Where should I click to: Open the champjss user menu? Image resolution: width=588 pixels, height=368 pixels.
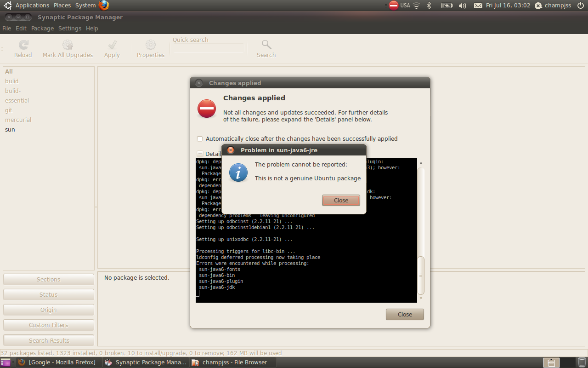(x=554, y=6)
